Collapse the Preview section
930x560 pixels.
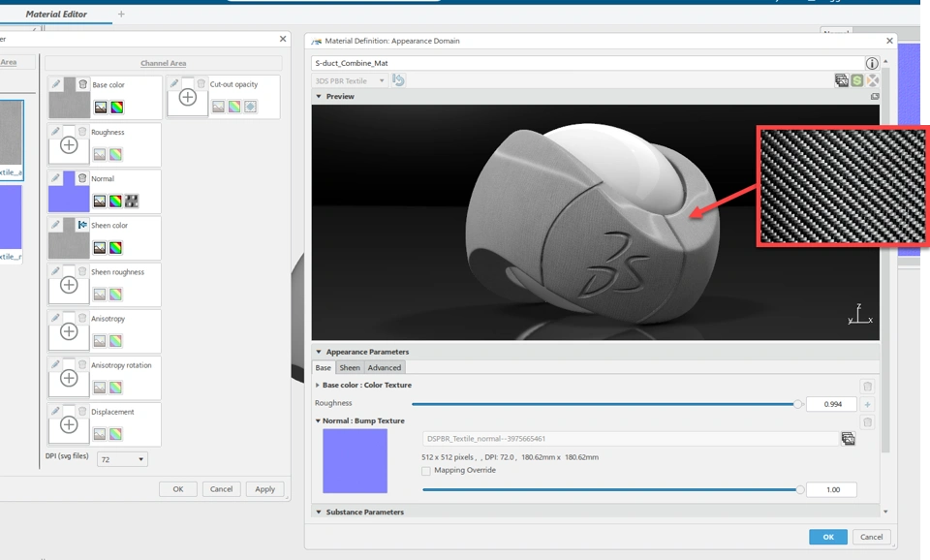(x=319, y=96)
